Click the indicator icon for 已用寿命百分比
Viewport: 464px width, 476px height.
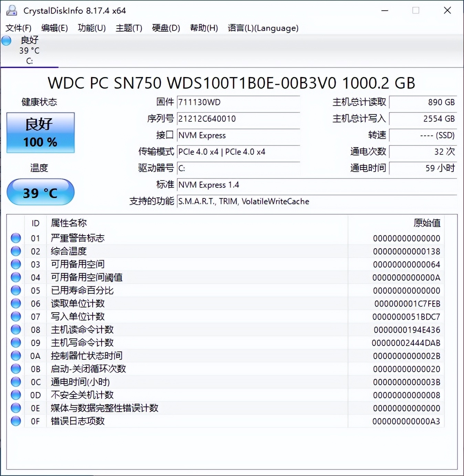15,290
